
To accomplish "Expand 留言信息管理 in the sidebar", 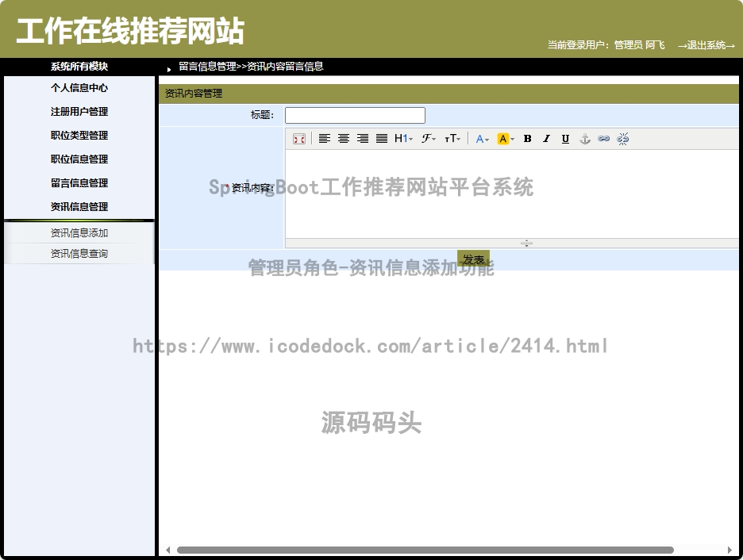I will pos(79,182).
